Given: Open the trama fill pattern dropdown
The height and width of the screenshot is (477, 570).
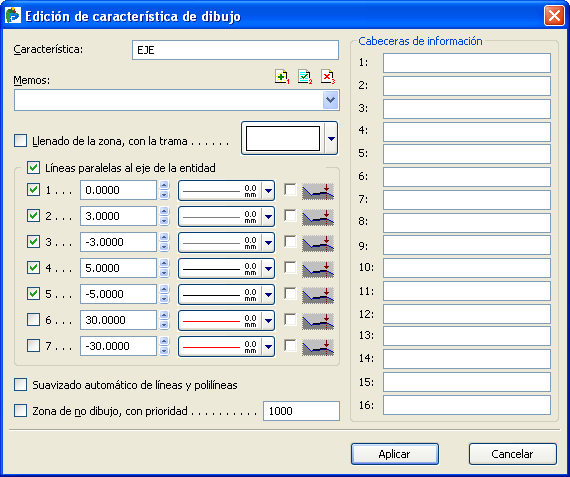Looking at the screenshot, I should [331, 139].
